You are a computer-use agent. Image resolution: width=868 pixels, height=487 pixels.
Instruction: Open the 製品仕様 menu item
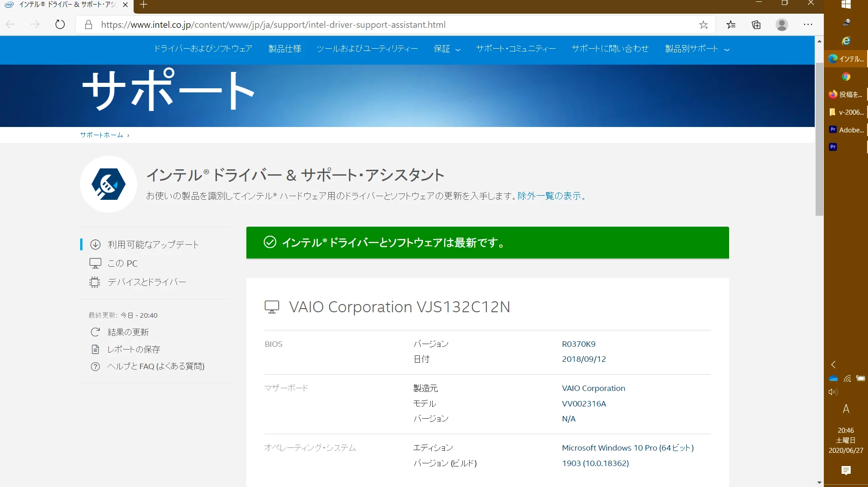click(285, 49)
